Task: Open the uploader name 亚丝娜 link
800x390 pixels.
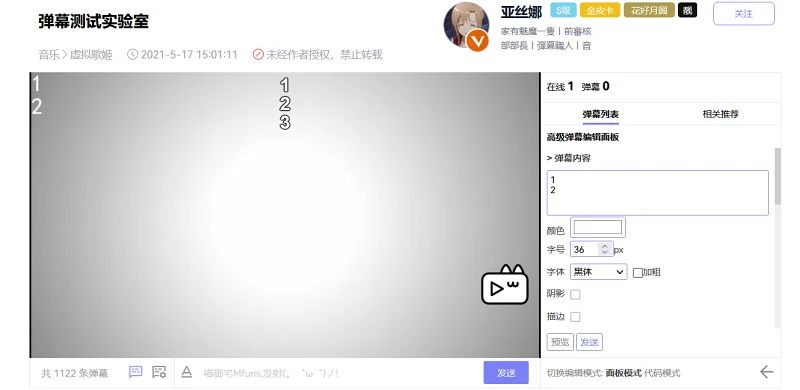Action: point(521,12)
